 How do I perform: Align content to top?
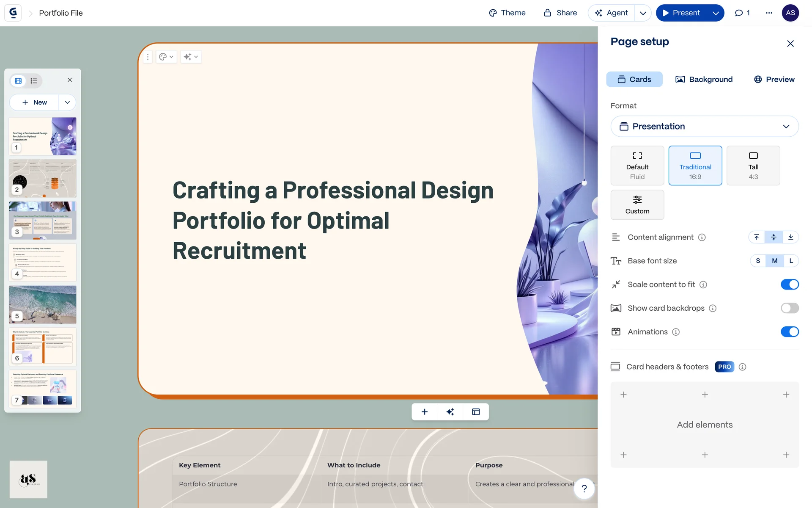point(757,237)
